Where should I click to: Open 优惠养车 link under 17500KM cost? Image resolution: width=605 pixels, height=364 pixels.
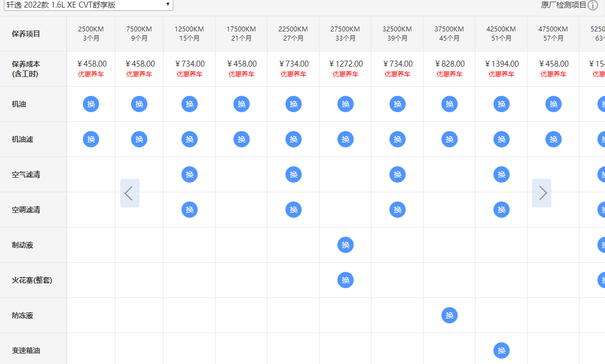(x=242, y=74)
